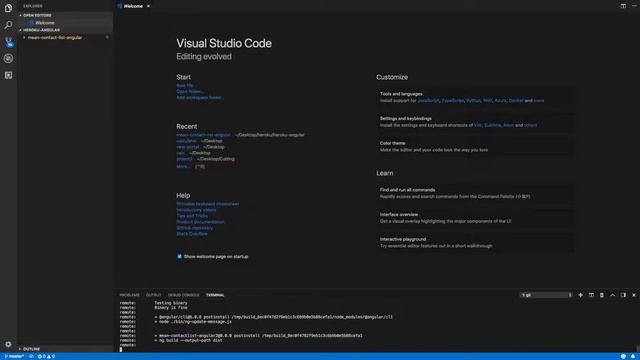
Task: Click the Welcome tab file icon
Action: point(120,6)
